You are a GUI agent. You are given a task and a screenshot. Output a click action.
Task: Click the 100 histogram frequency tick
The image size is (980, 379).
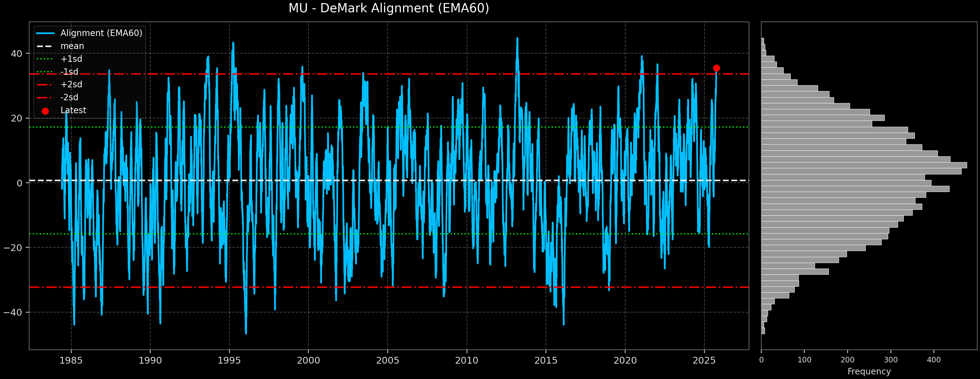pos(804,360)
